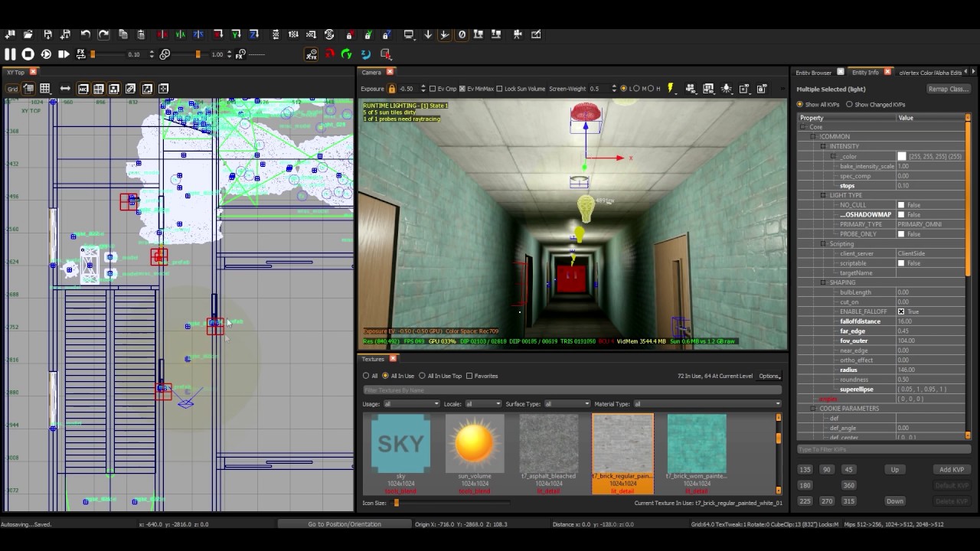Collapse the LIGHT TYPE property group
The image size is (980, 551).
pos(823,195)
